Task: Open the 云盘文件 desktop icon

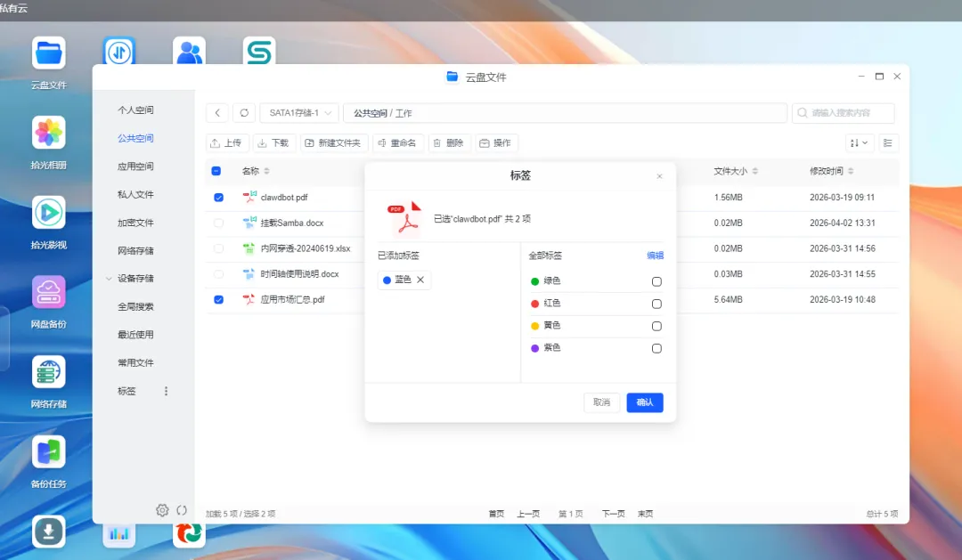Action: click(48, 53)
